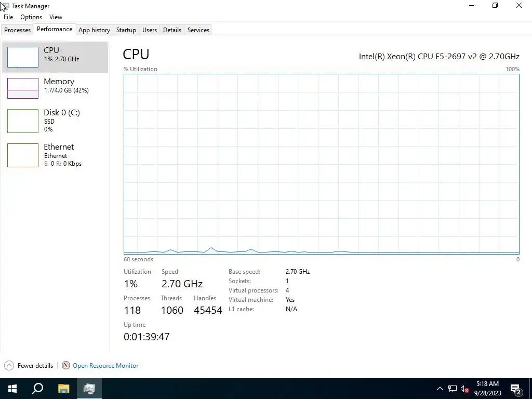This screenshot has height=399, width=532.
Task: Open File Explorer from the taskbar
Action: [63, 389]
